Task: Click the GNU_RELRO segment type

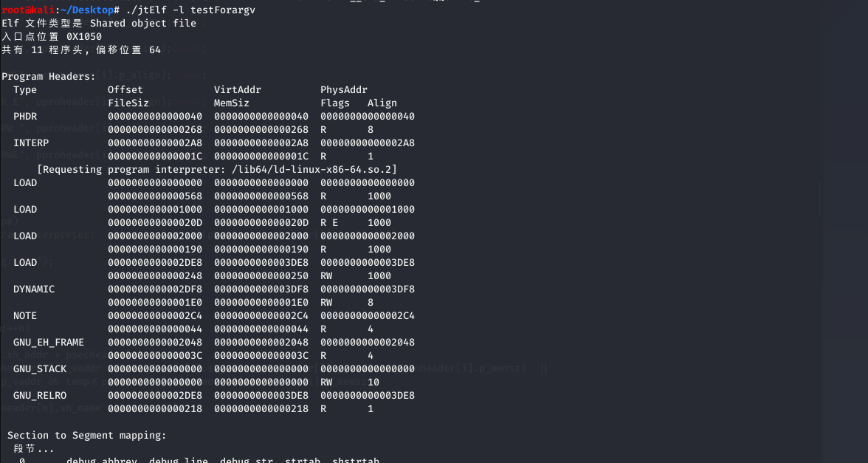Action: pos(40,396)
